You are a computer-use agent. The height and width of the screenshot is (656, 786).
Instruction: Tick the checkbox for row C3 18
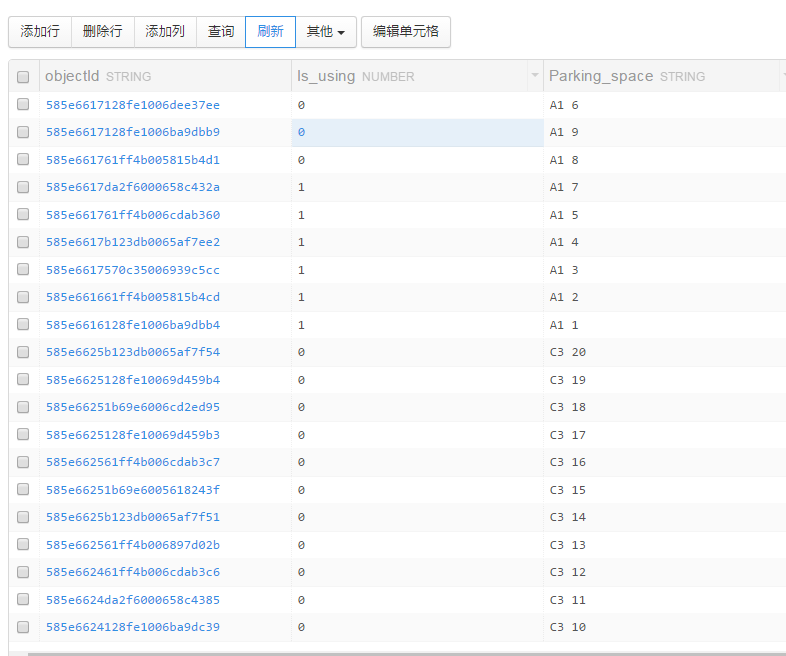click(x=23, y=407)
